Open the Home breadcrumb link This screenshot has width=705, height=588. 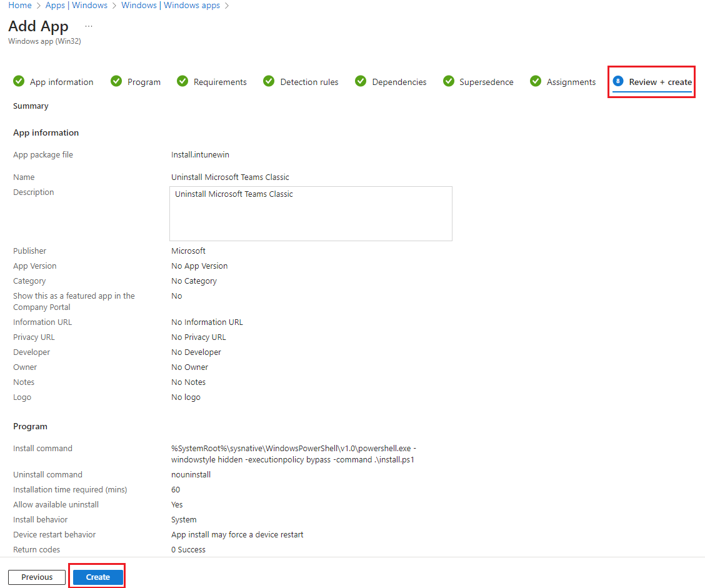click(20, 6)
